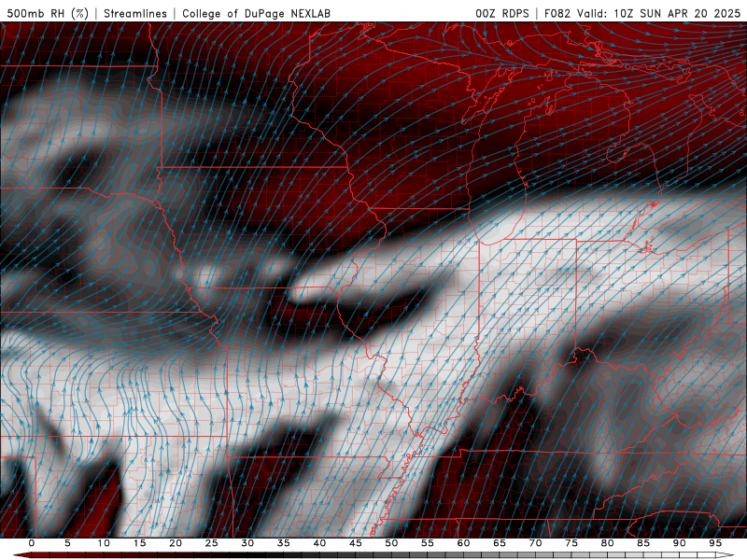Click the colorbar label "55"
747x560 pixels.
tap(428, 543)
